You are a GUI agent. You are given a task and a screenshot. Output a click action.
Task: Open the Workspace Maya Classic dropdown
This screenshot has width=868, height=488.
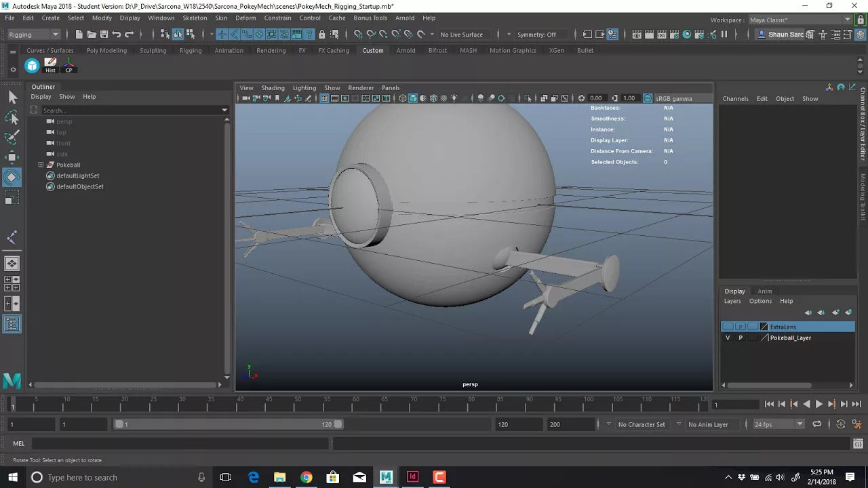(x=800, y=20)
